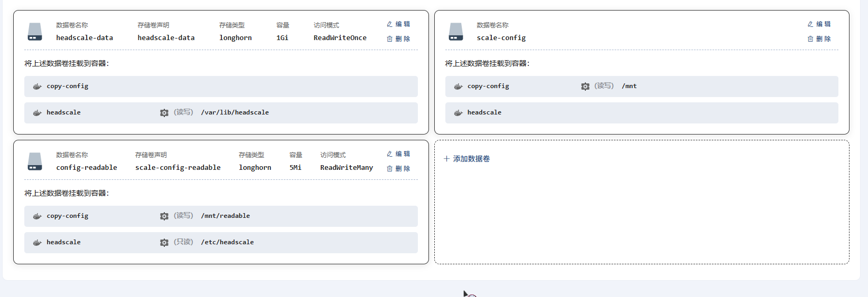Viewport: 868px width, 297px height.
Task: Select copy-config container row in headscale-data card
Action: (x=221, y=87)
